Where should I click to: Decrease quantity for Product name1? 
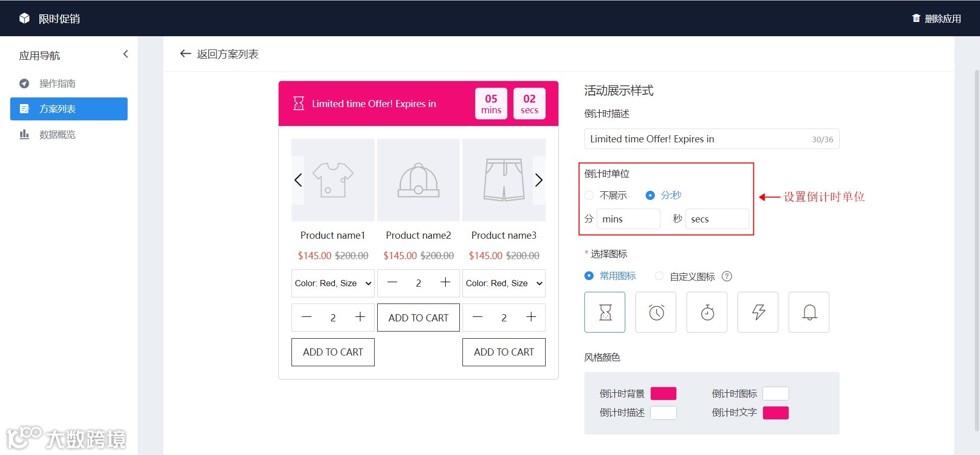306,317
